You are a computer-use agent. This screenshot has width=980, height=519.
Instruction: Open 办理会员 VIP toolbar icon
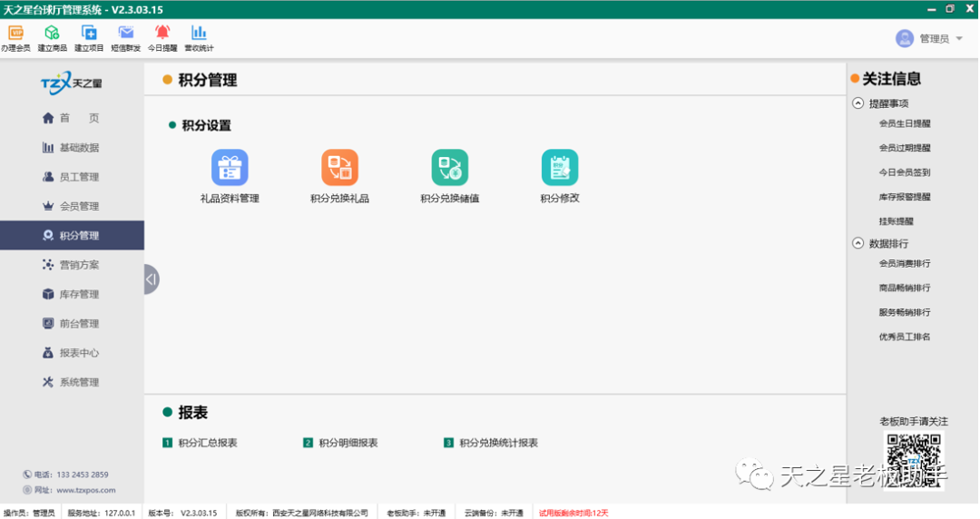[15, 34]
